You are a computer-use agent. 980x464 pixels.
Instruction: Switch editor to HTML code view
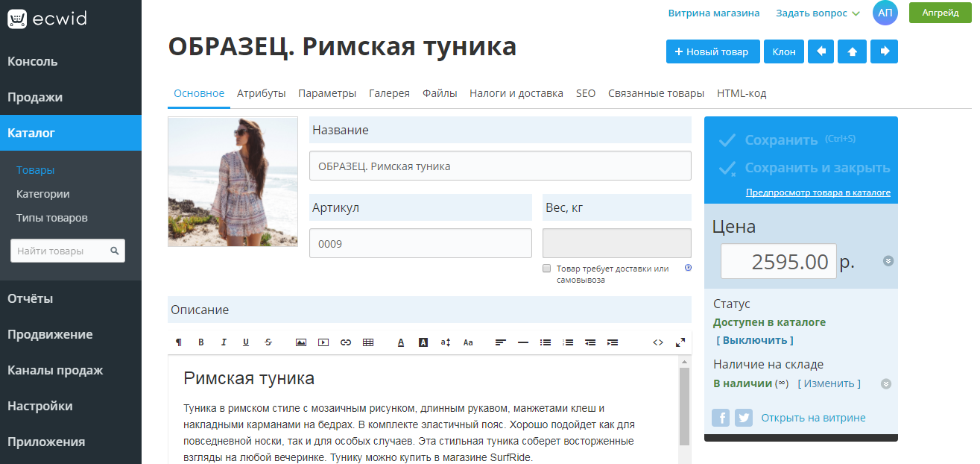tap(658, 342)
